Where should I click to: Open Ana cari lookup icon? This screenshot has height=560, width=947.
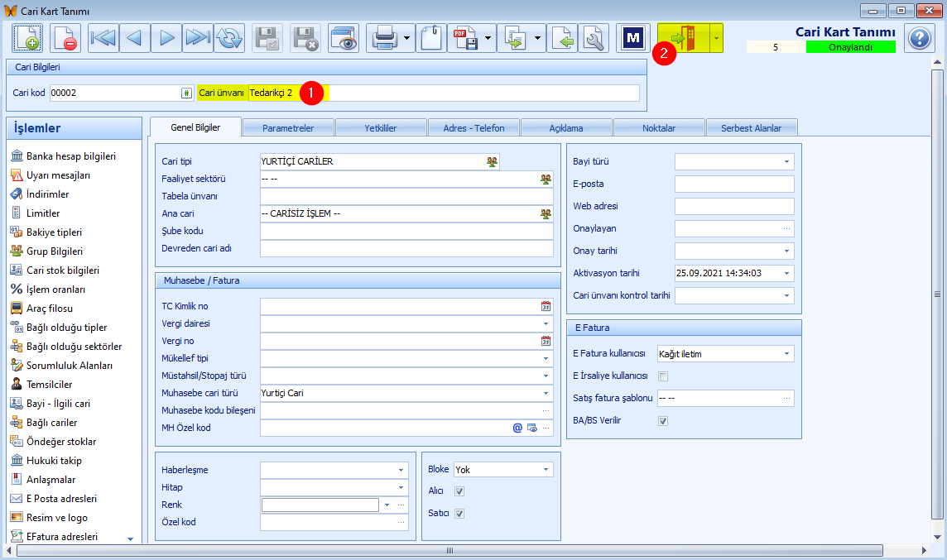(x=546, y=213)
